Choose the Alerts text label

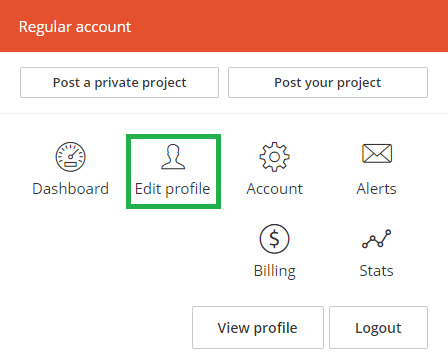[376, 189]
